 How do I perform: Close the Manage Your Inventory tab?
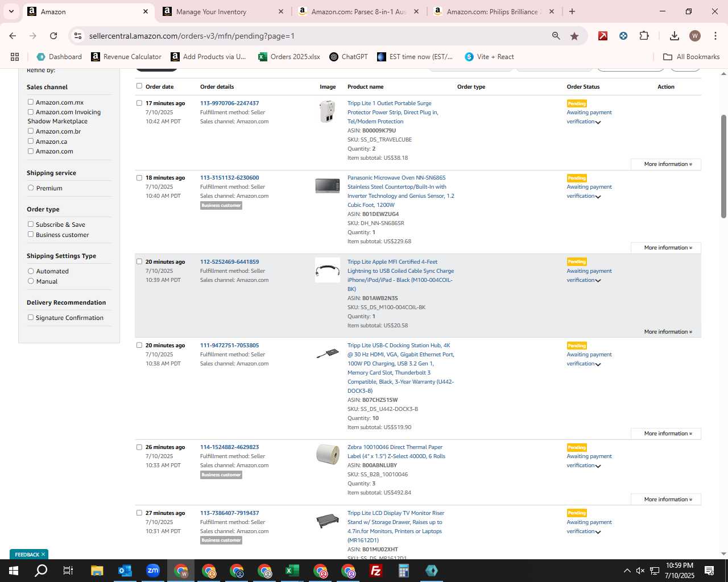(281, 11)
